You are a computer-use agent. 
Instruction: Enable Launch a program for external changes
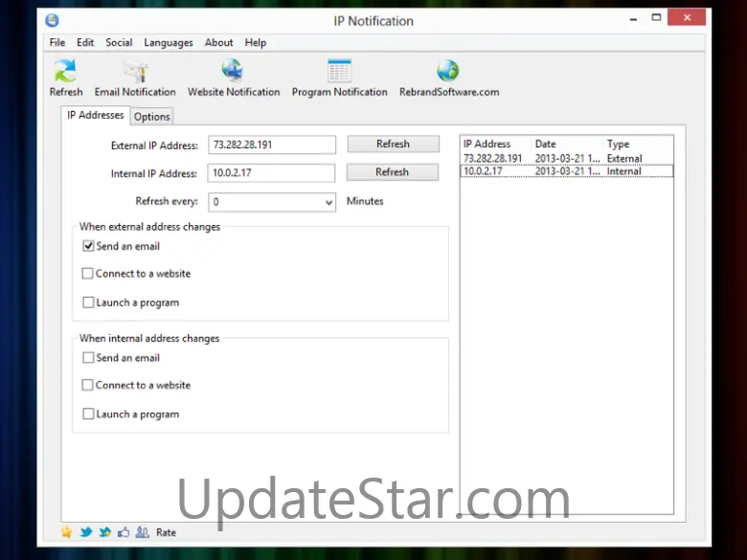88,302
